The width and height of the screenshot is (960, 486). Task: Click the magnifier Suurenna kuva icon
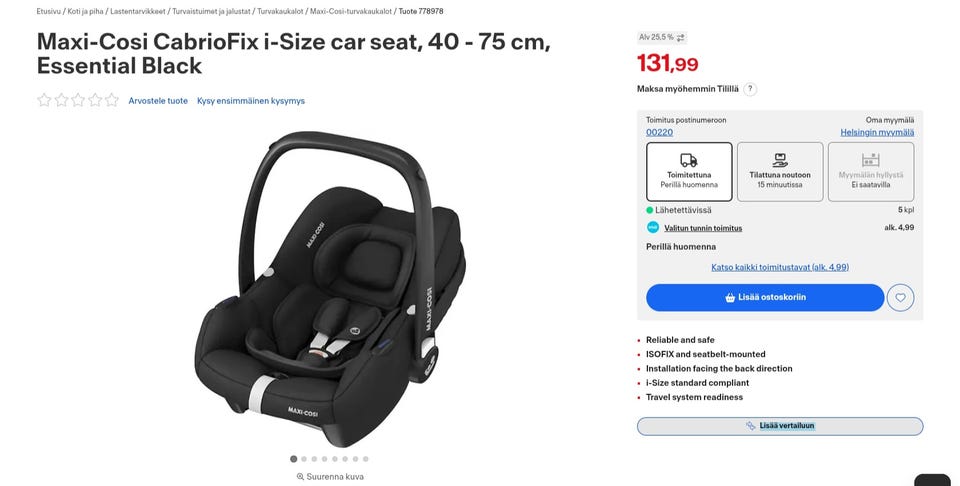(x=300, y=477)
